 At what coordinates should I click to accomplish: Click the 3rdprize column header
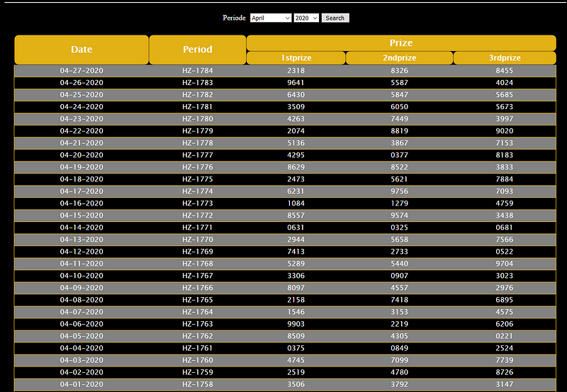(505, 58)
